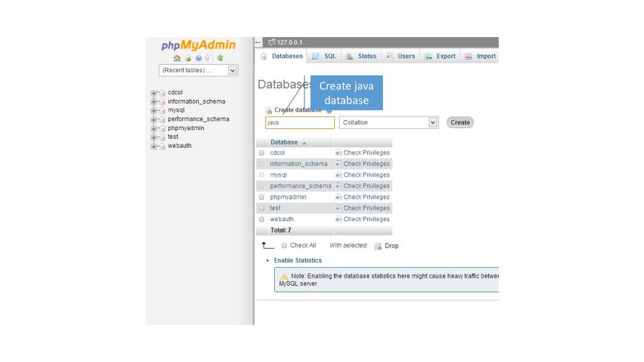The height and width of the screenshot is (362, 644).
Task: Click sort arrow beside Database header
Action: (304, 143)
